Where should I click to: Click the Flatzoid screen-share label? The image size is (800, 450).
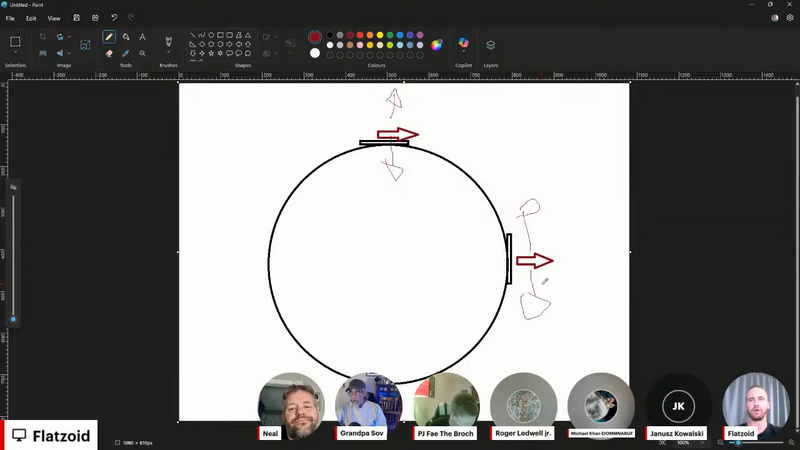[x=49, y=436]
